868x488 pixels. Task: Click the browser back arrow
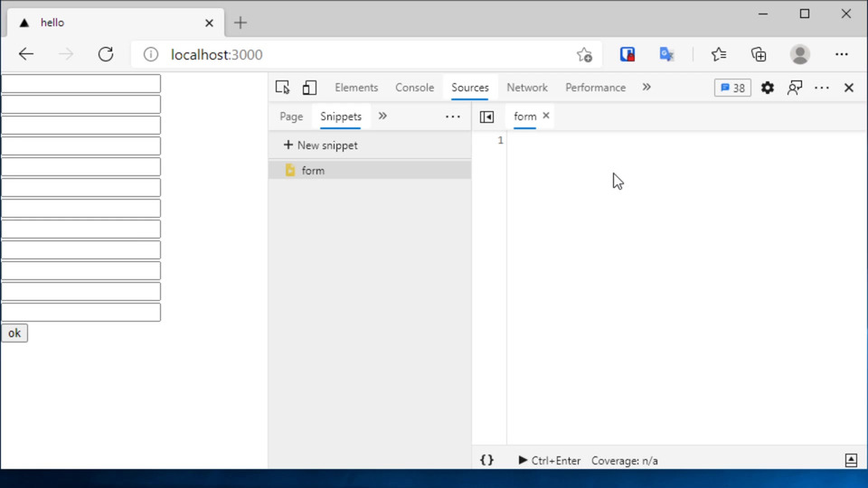[26, 54]
